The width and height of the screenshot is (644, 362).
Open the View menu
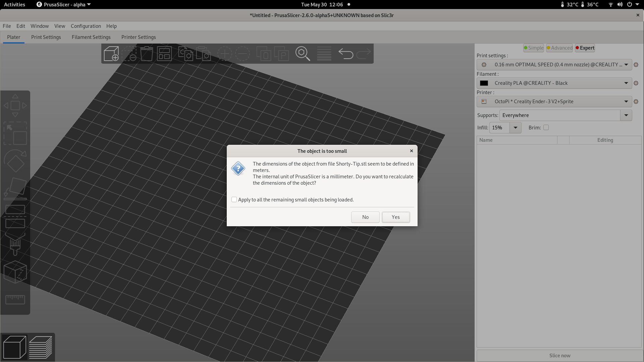pyautogui.click(x=60, y=26)
